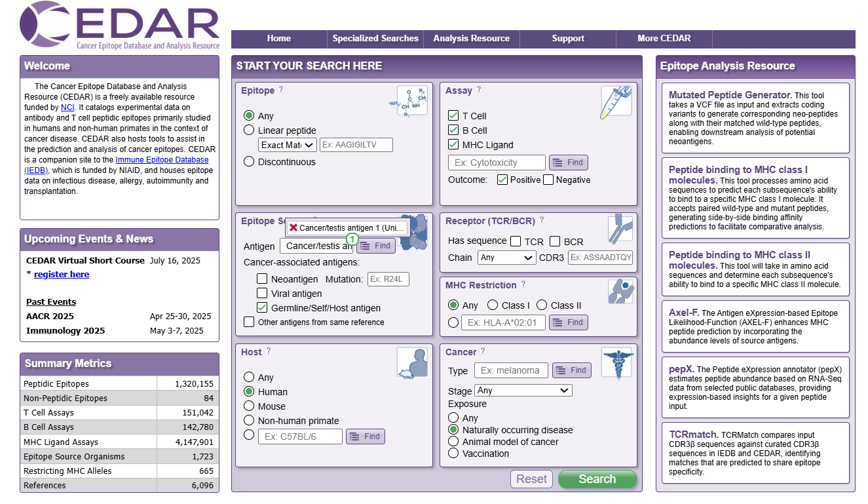Follow the register here link
This screenshot has width=868, height=504.
coord(62,275)
